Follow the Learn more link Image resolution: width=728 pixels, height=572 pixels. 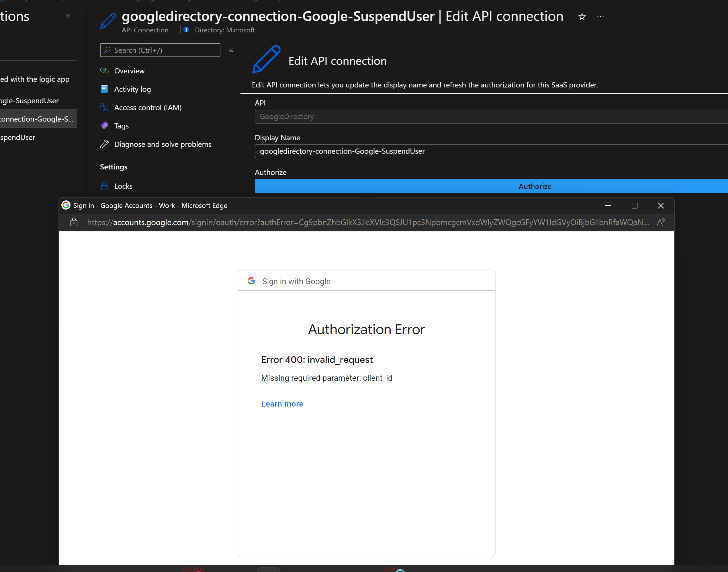point(282,404)
